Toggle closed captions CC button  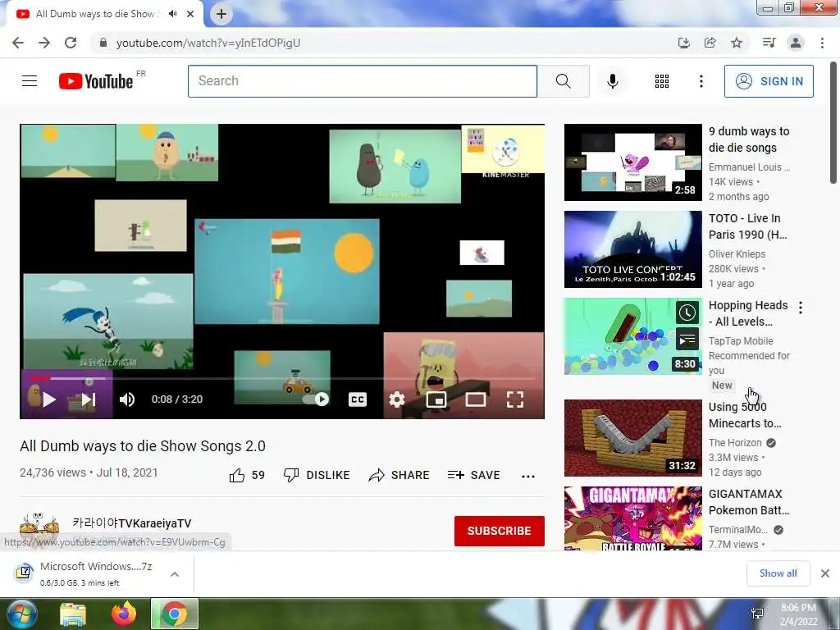(x=358, y=399)
